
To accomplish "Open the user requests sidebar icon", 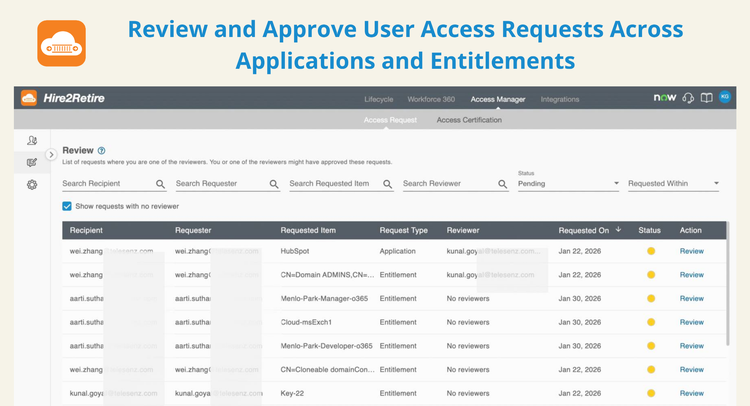I will coord(32,140).
